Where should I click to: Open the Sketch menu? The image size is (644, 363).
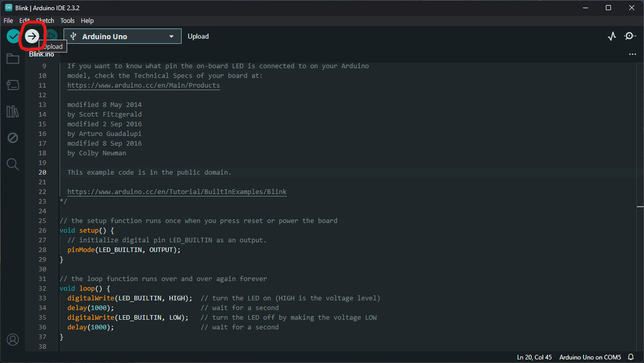pos(45,21)
